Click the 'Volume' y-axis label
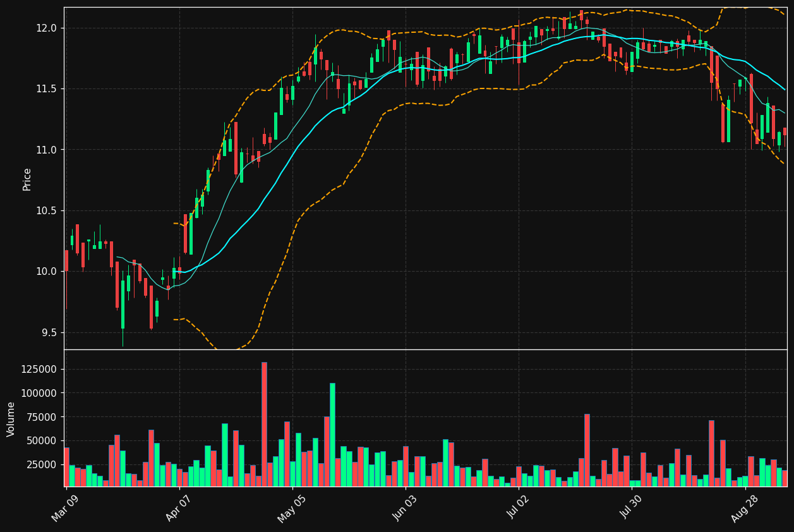Image resolution: width=794 pixels, height=532 pixels. (x=11, y=419)
